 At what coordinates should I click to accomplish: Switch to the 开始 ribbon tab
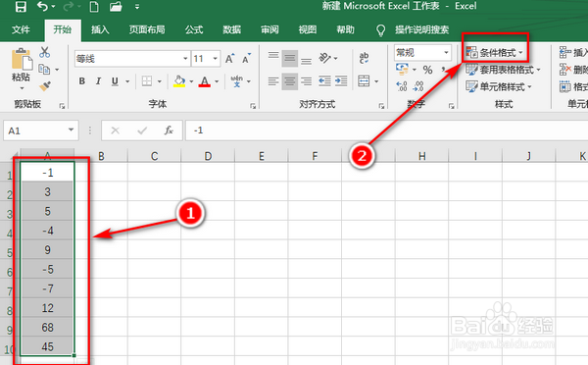63,29
